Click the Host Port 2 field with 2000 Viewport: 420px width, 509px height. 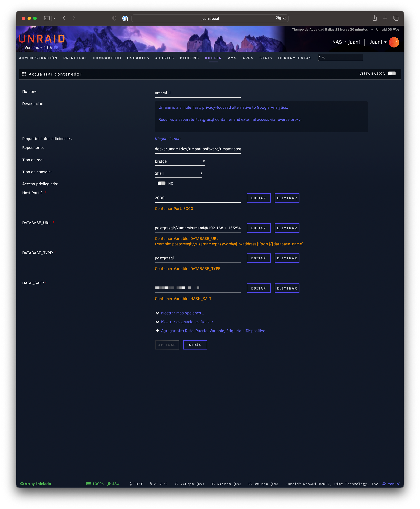[198, 198]
